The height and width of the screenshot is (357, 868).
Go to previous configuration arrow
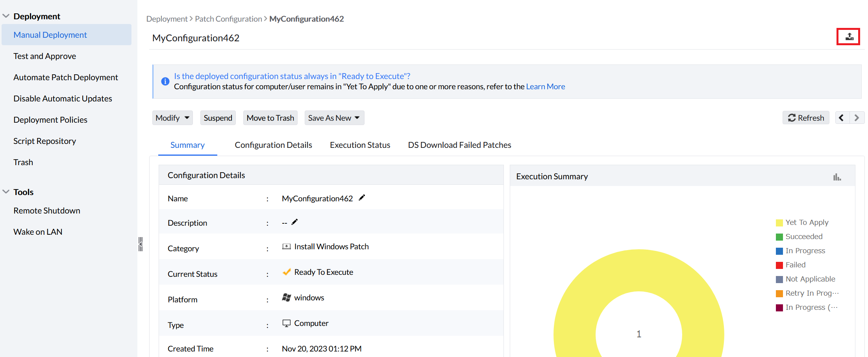coord(842,118)
